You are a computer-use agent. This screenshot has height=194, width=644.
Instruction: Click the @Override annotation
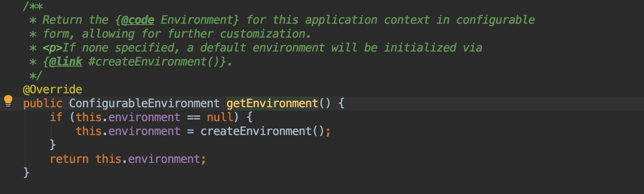[x=53, y=90]
